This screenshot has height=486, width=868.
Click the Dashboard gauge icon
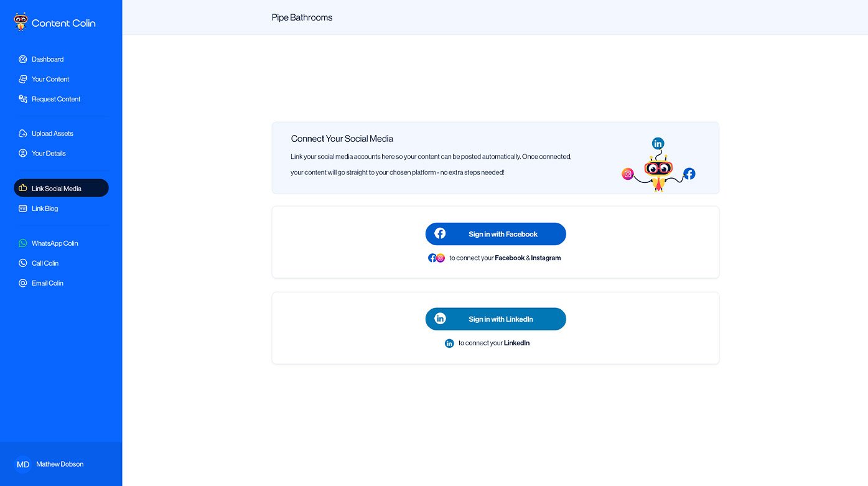pos(23,59)
